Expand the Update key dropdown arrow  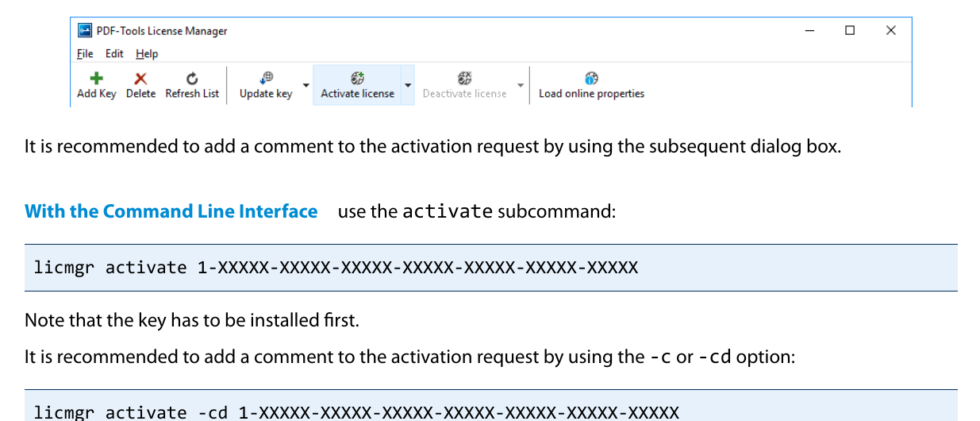306,84
